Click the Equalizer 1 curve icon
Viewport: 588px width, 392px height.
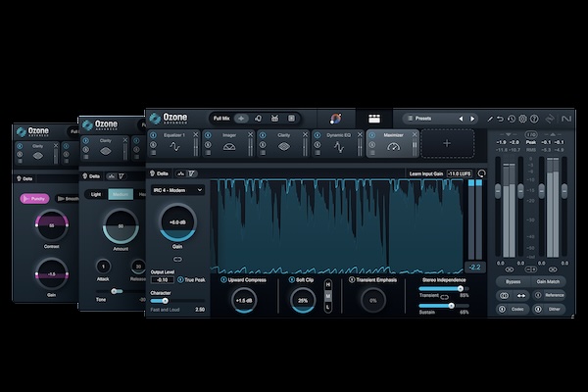coord(174,147)
